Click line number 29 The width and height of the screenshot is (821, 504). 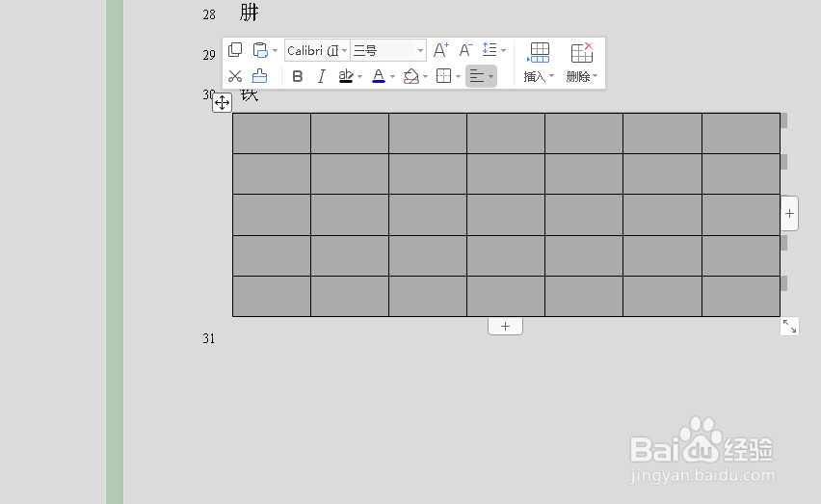click(209, 55)
